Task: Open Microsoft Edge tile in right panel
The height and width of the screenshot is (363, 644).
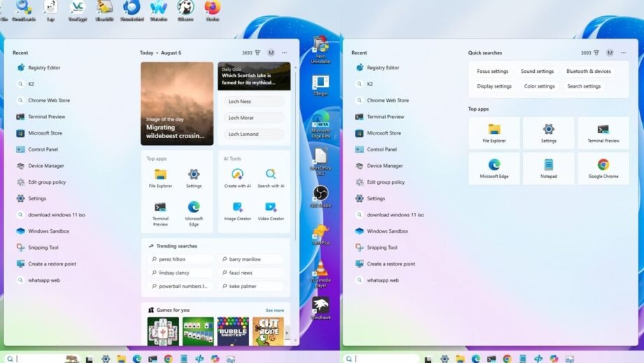Action: coord(494,169)
